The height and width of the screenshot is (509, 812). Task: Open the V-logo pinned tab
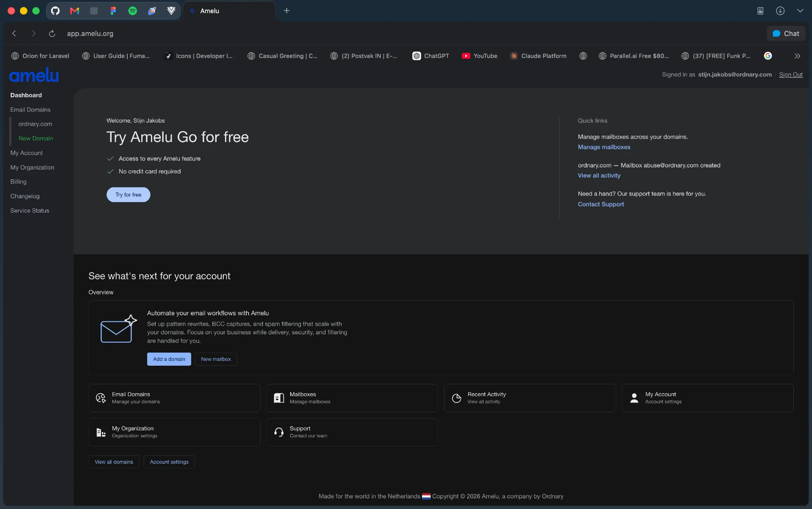171,11
